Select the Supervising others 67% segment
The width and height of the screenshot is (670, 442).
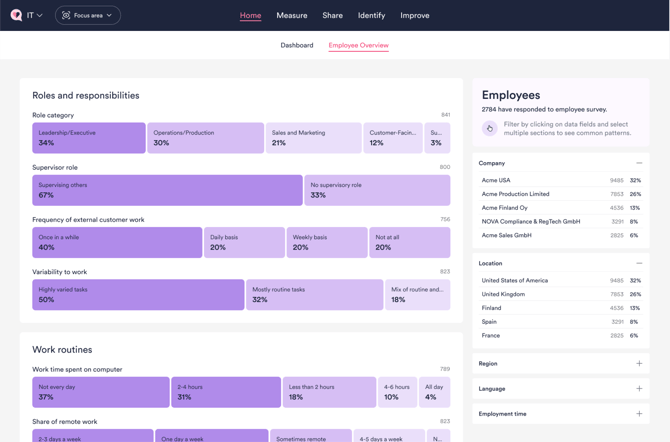coord(167,190)
